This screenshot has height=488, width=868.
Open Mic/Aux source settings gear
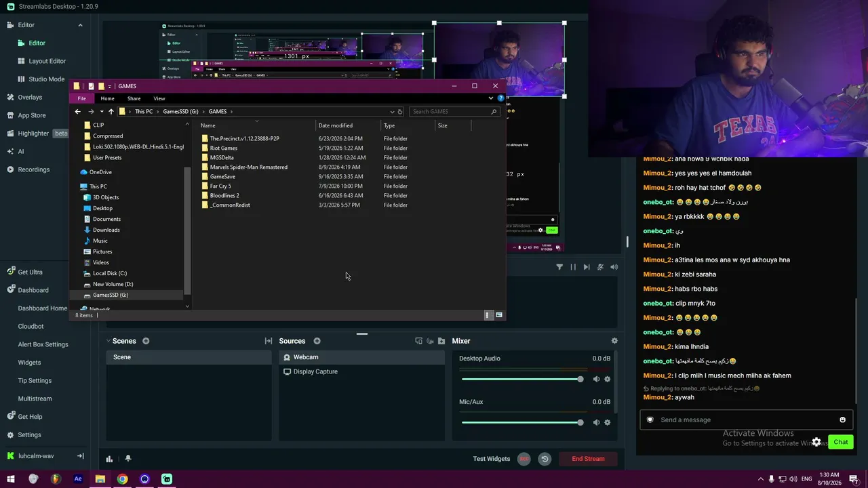tap(607, 422)
